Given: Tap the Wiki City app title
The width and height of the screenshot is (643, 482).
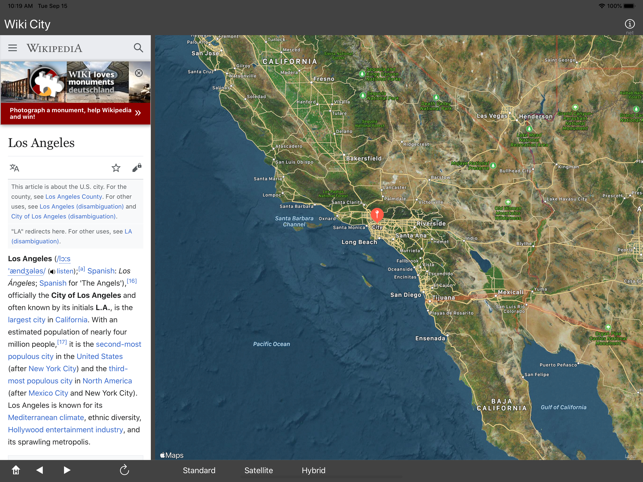Looking at the screenshot, I should [27, 24].
